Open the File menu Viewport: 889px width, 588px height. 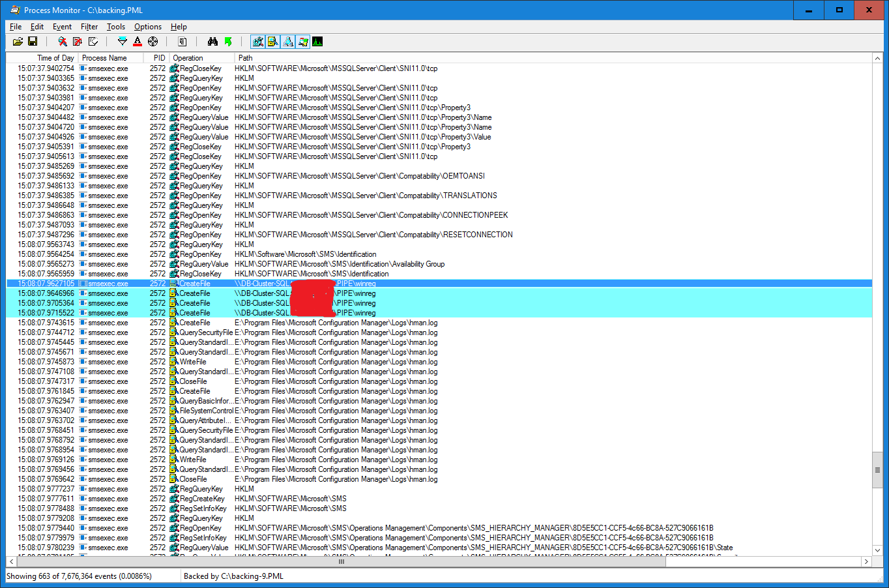coord(16,27)
